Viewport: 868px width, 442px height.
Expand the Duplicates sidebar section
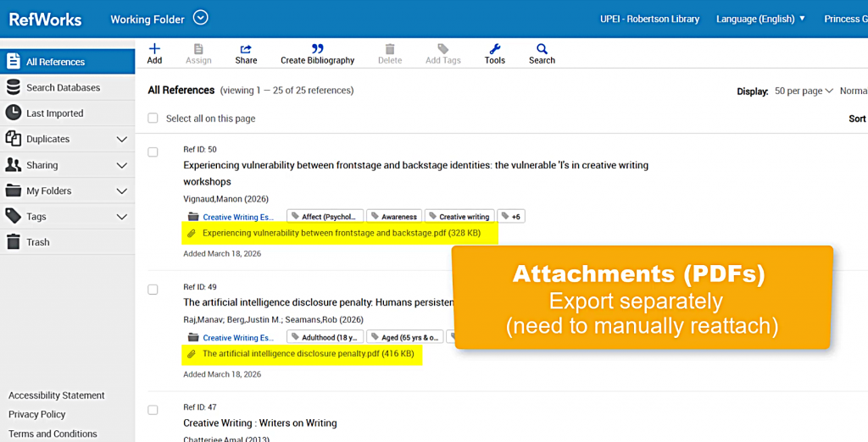point(121,140)
